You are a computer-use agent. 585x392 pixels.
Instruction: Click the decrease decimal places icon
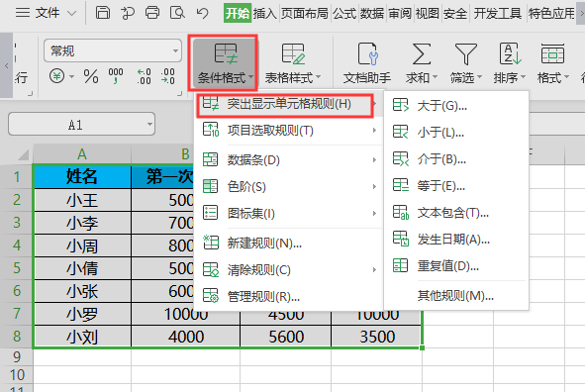[x=168, y=76]
